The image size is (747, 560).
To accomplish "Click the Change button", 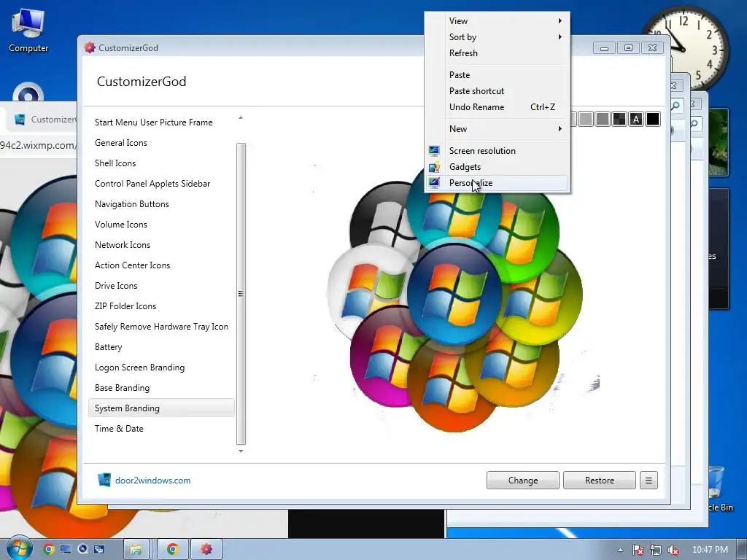I will 522,481.
